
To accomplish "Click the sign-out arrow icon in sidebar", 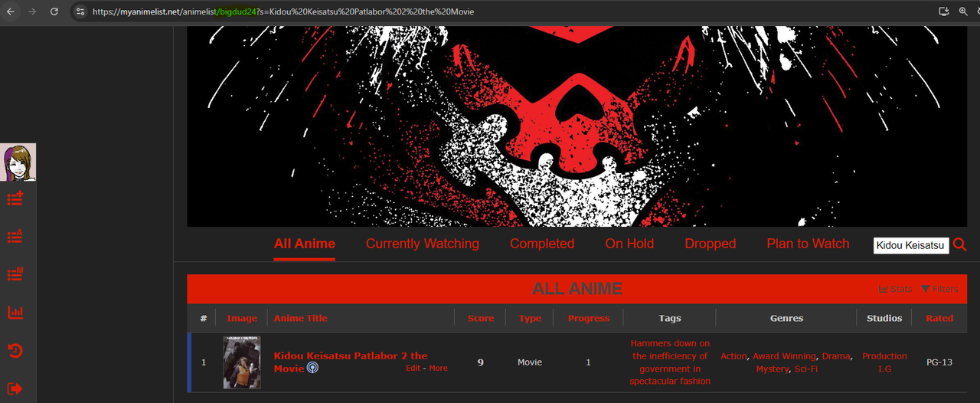I will click(x=15, y=388).
